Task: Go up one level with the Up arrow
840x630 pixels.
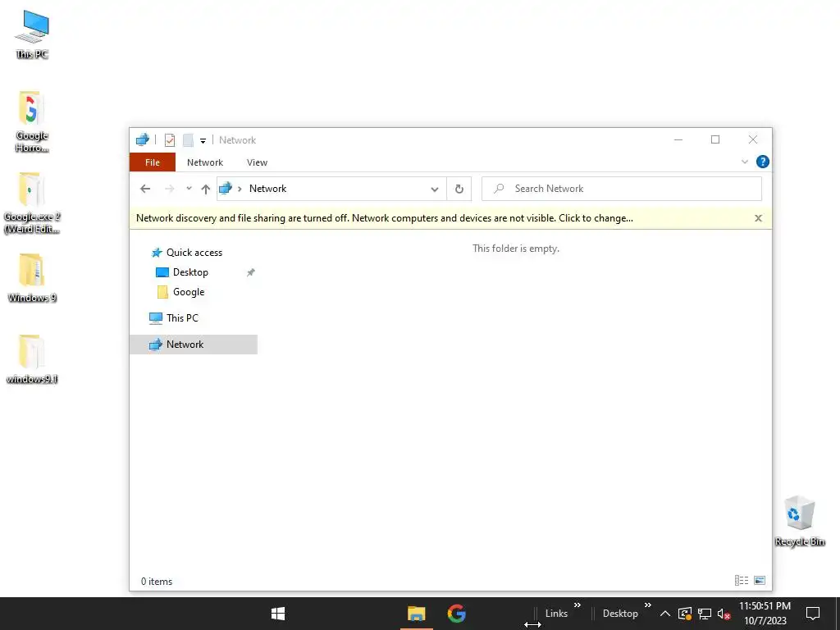Action: pyautogui.click(x=205, y=189)
